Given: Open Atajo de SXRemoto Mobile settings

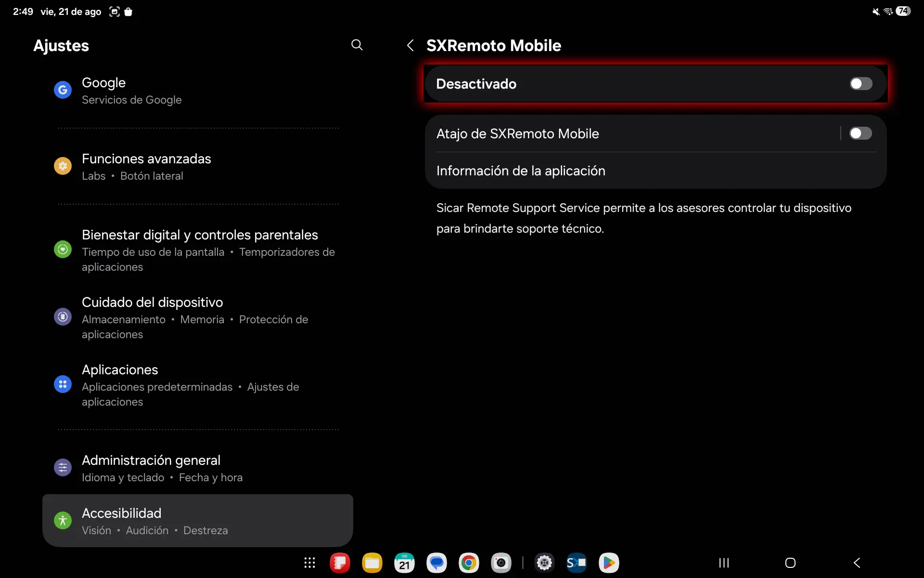Looking at the screenshot, I should pyautogui.click(x=632, y=133).
